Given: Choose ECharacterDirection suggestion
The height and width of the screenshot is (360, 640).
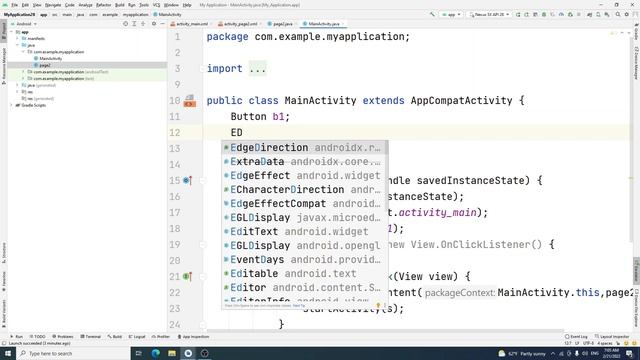Looking at the screenshot, I should point(304,189).
